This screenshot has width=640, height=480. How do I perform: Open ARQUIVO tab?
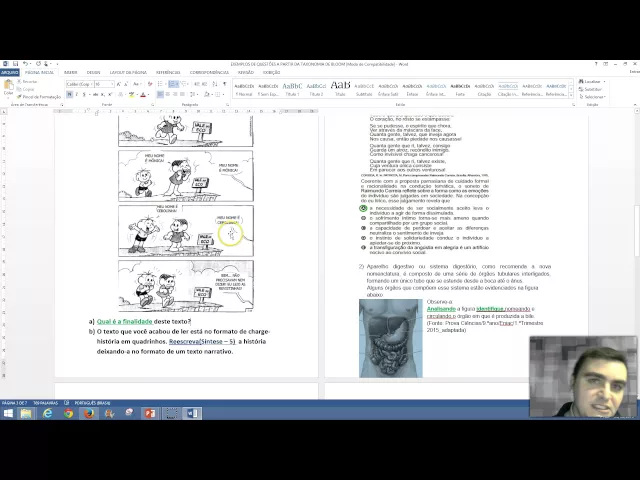point(9,72)
